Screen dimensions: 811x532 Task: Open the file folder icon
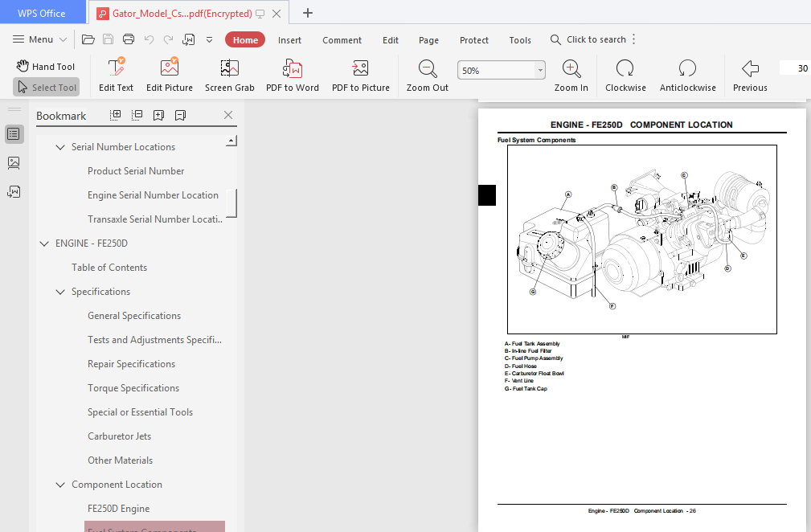(x=88, y=39)
